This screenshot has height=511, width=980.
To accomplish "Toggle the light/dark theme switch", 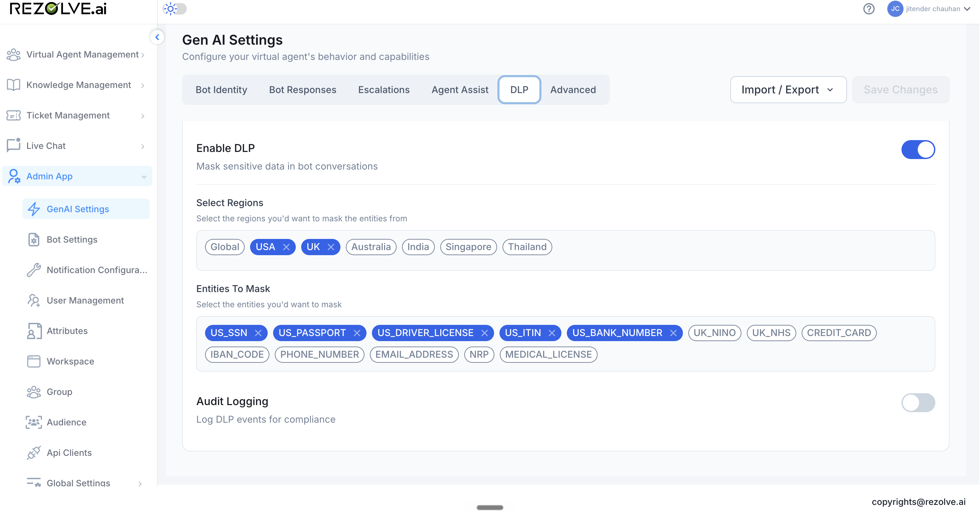I will point(175,9).
